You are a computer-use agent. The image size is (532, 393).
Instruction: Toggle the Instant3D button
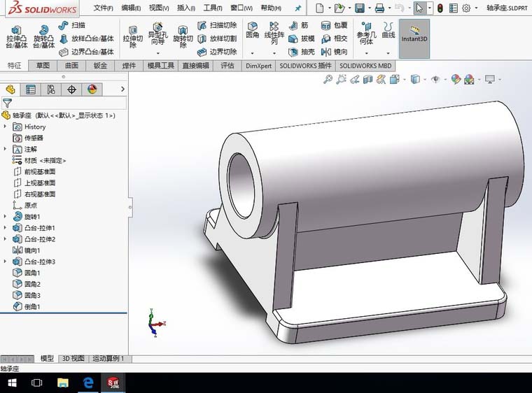coord(414,36)
